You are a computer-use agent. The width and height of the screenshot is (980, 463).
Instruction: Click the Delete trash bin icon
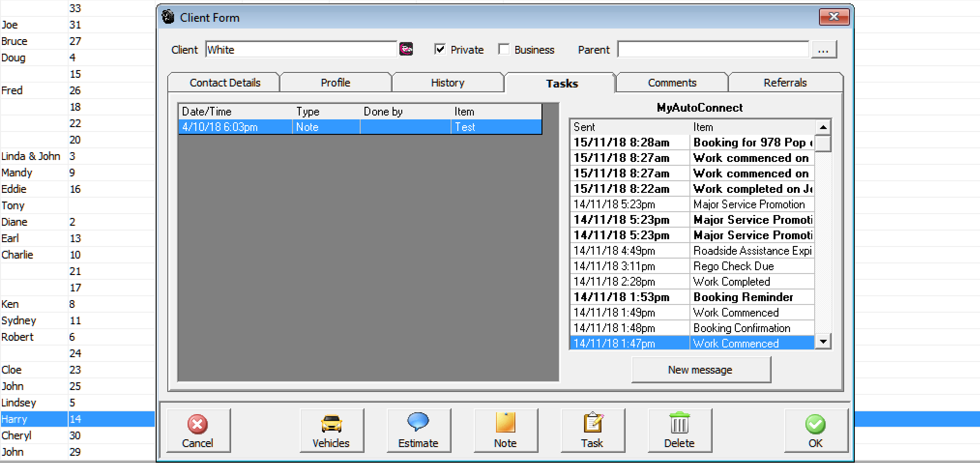(680, 431)
